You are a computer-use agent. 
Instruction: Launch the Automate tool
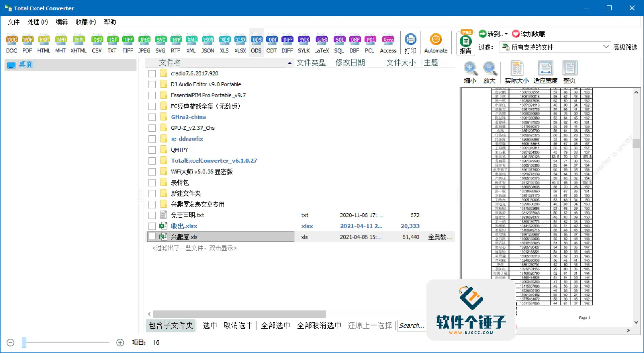click(x=436, y=43)
